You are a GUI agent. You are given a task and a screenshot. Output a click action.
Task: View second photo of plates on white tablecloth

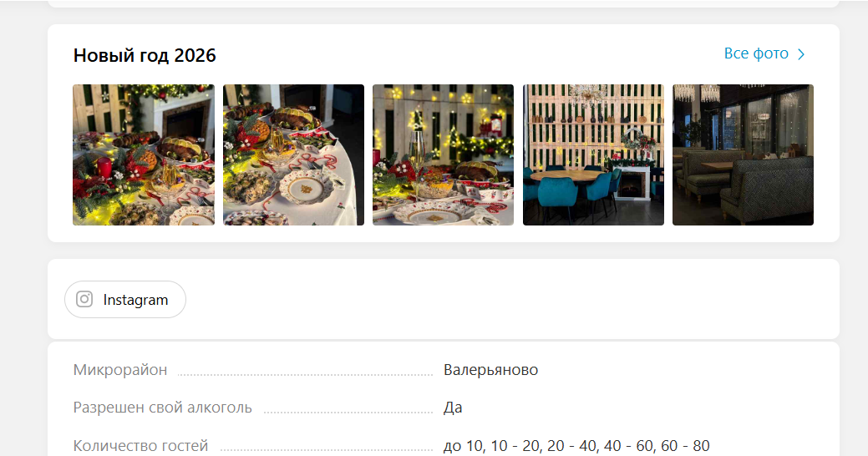(x=293, y=155)
